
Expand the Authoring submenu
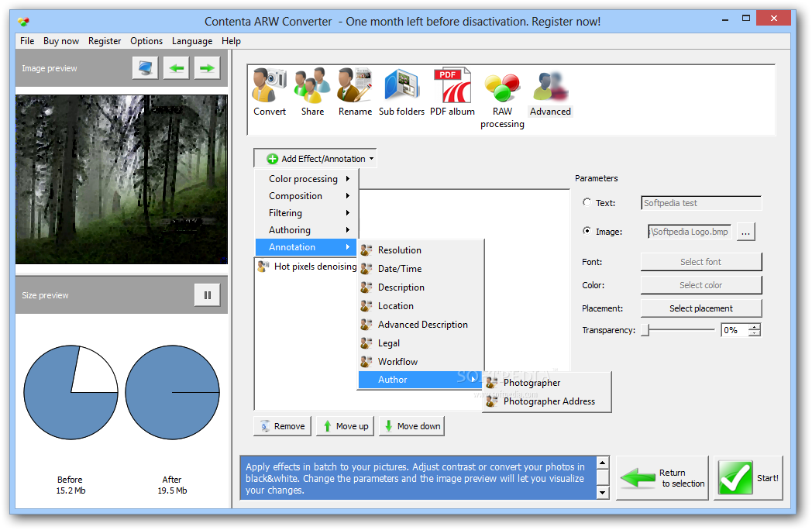(307, 230)
